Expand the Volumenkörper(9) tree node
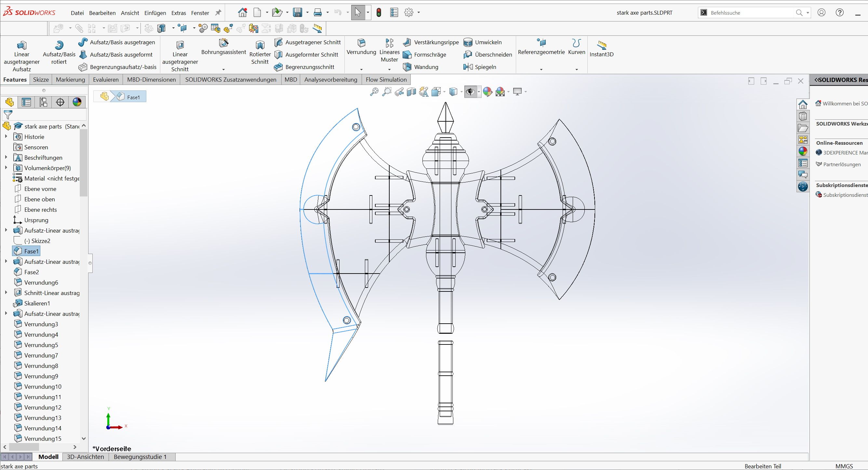Image resolution: width=868 pixels, height=470 pixels. [6, 168]
